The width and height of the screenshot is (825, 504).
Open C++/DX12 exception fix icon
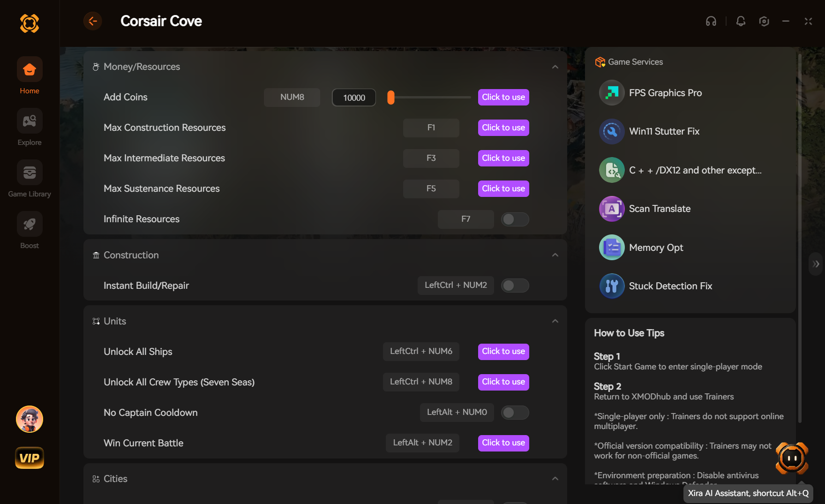pyautogui.click(x=612, y=170)
